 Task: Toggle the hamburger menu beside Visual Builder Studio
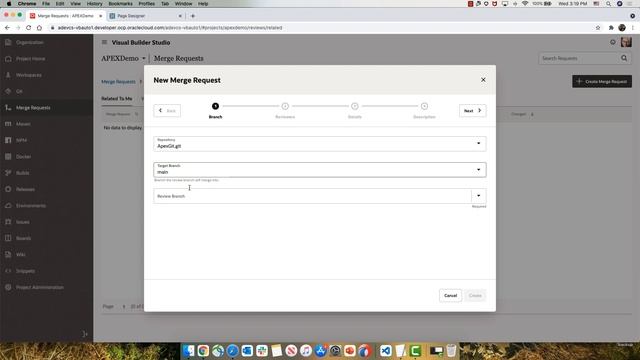104,42
